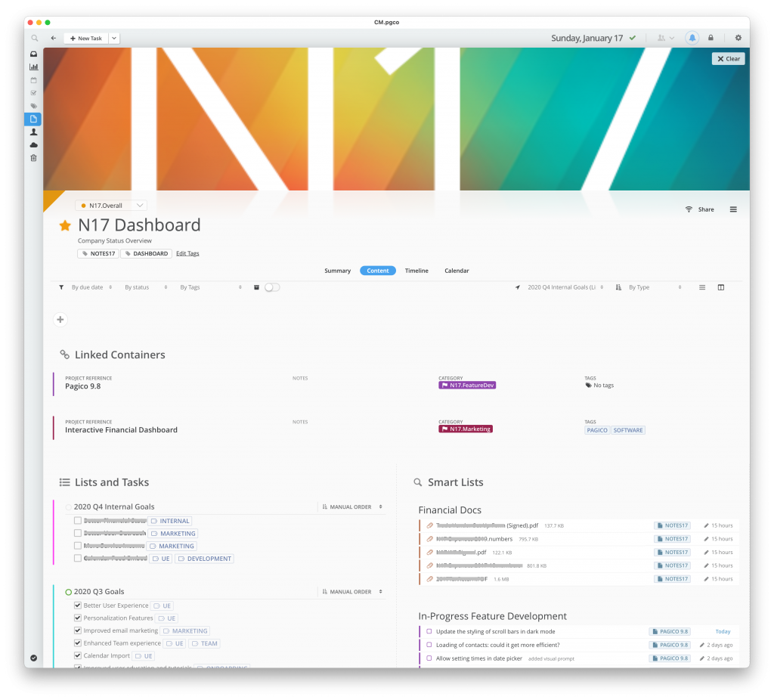
Task: Open the New Task dropdown arrow
Action: click(114, 38)
